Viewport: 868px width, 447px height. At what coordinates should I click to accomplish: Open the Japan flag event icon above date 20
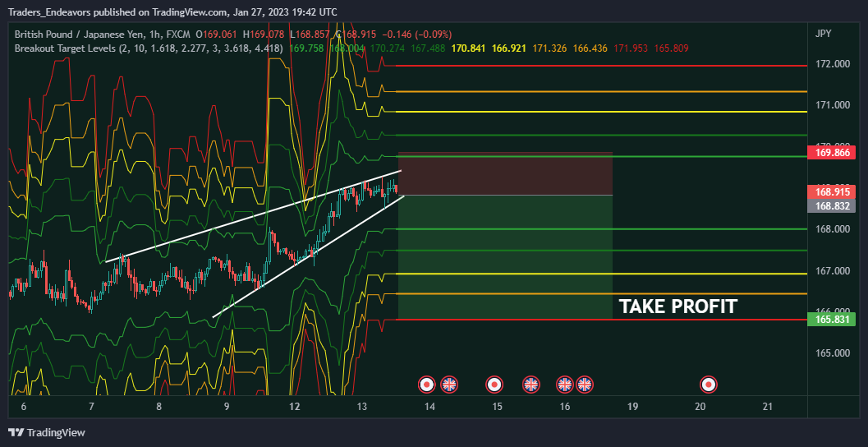pyautogui.click(x=708, y=384)
